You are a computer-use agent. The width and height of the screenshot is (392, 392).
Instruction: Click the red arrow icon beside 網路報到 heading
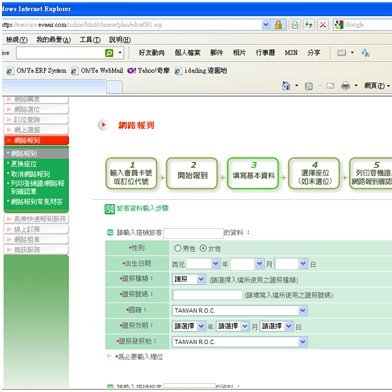(x=103, y=125)
